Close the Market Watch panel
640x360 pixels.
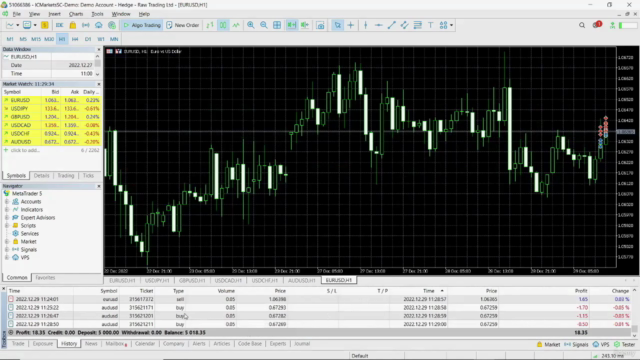coord(99,84)
